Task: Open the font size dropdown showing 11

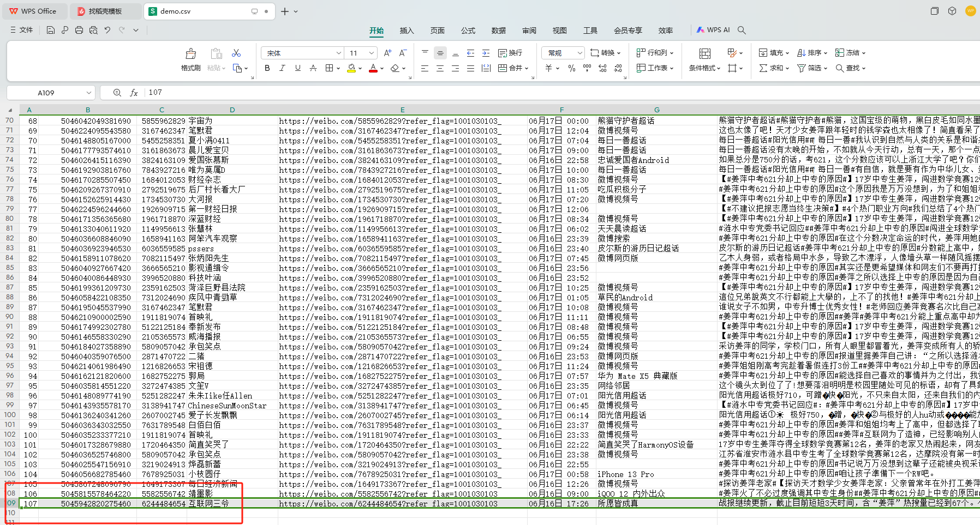Action: click(x=372, y=53)
